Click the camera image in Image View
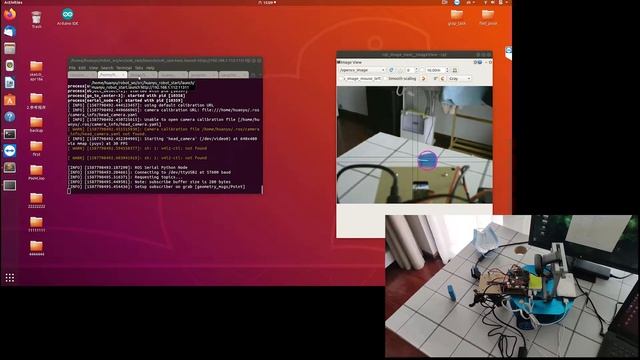The image size is (640, 360). (x=414, y=144)
